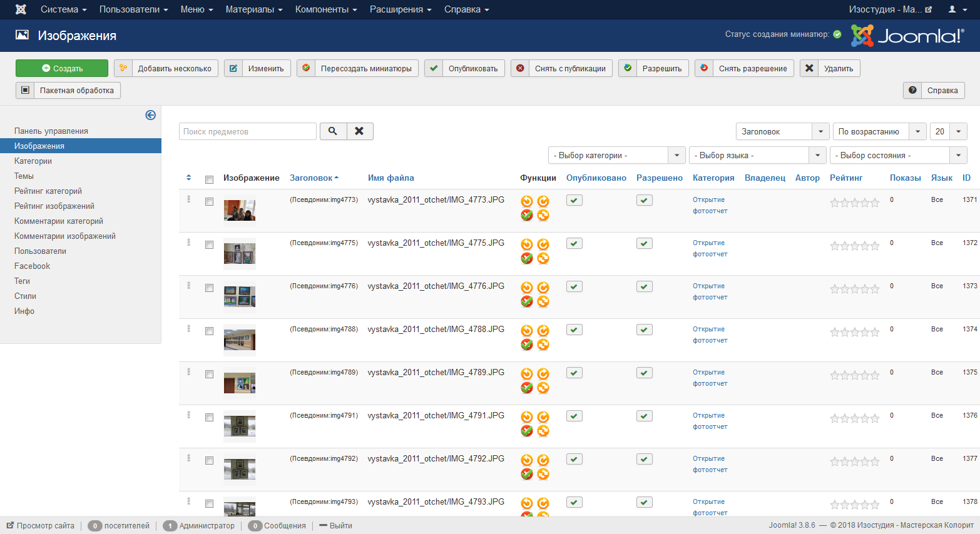Select the checkbox for IMG_4775.JPG row
The height and width of the screenshot is (534, 980).
coord(209,245)
